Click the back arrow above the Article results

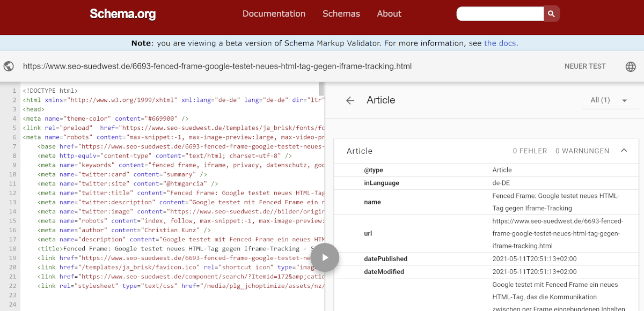(x=350, y=100)
